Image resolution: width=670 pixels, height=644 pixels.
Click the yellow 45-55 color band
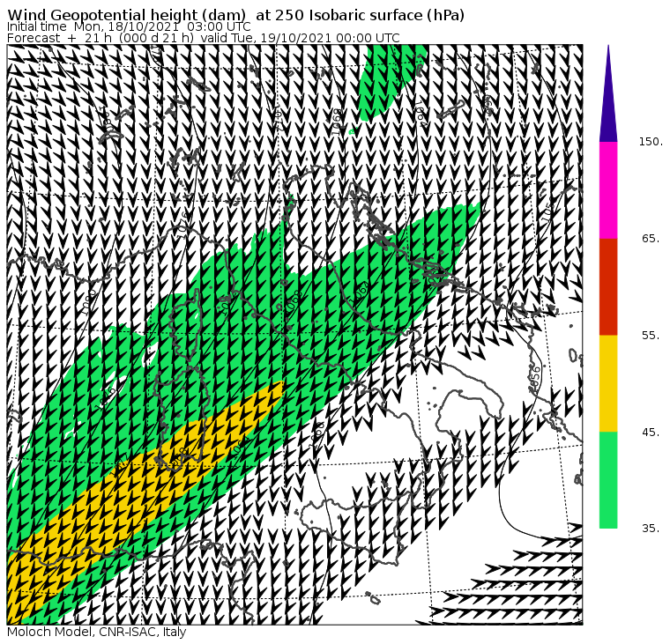[608, 383]
